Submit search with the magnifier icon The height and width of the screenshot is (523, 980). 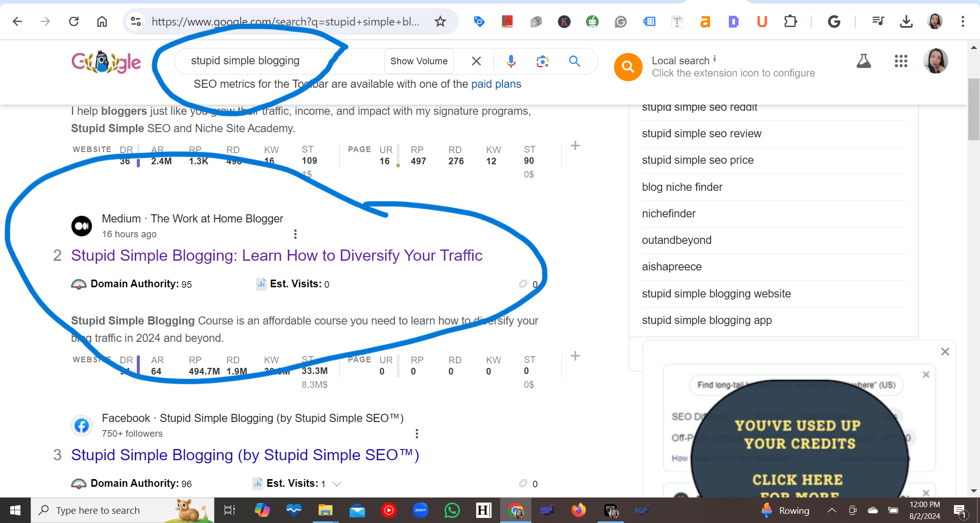pyautogui.click(x=575, y=61)
